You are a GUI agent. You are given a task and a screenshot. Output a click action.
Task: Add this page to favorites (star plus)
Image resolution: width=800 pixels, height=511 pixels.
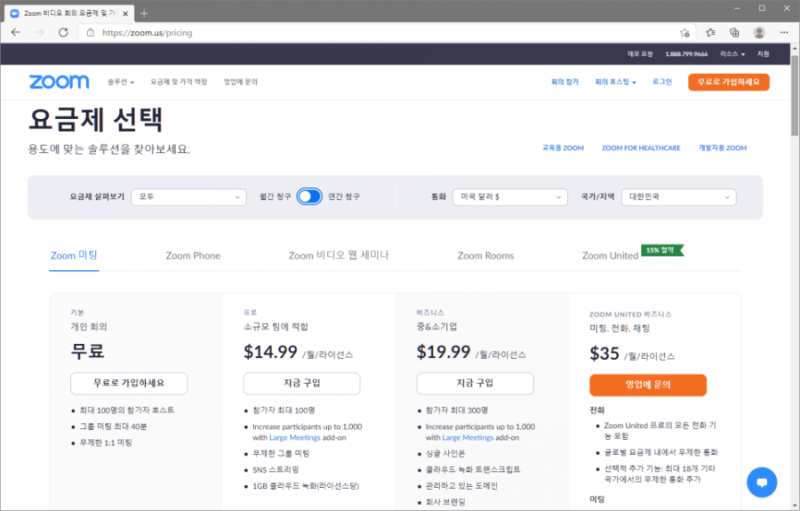[x=685, y=33]
